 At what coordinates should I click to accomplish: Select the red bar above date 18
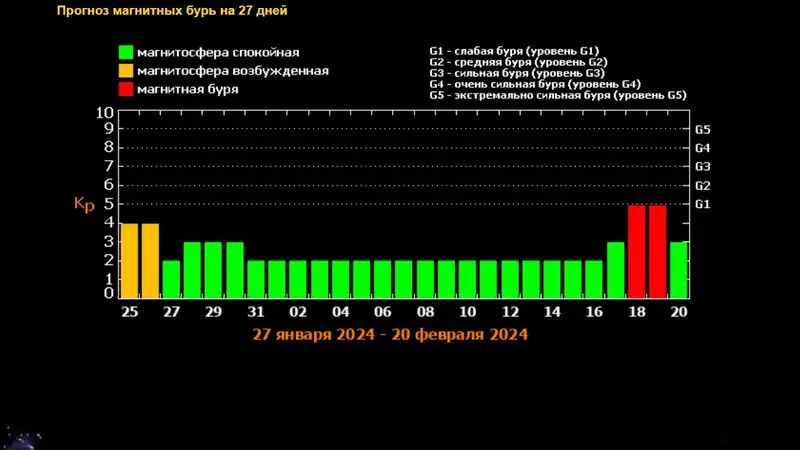coord(636,252)
